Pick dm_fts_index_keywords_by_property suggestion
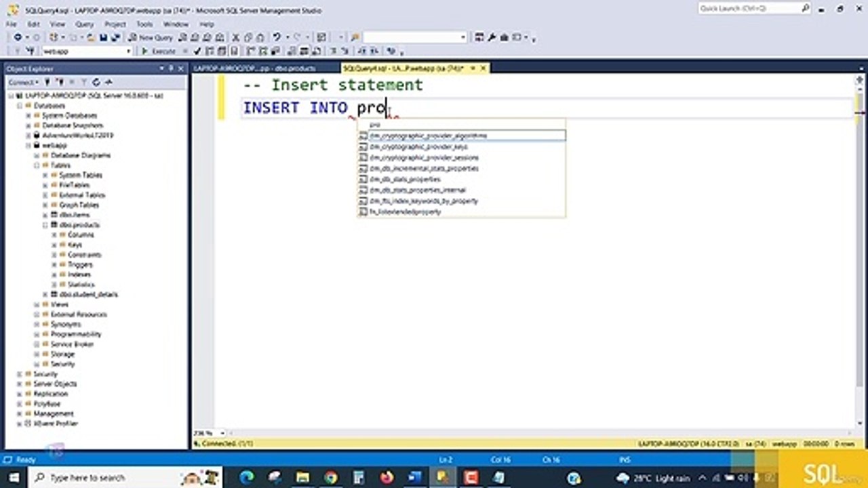 461,201
